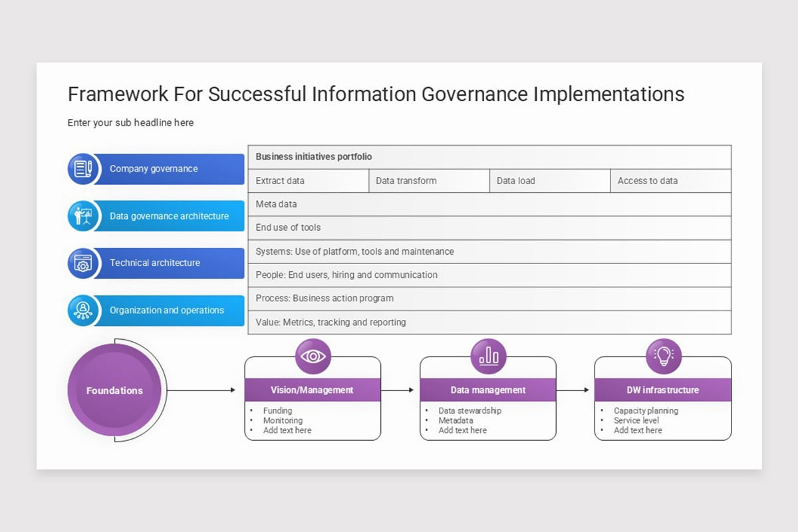Select the Vision/Management purple header
Screen dimensions: 798x532
[313, 390]
